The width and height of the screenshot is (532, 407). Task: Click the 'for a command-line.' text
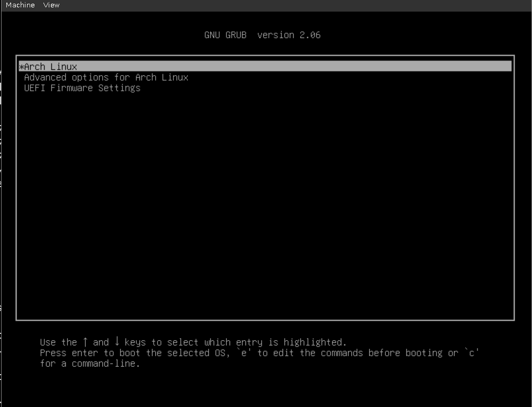[90, 364]
